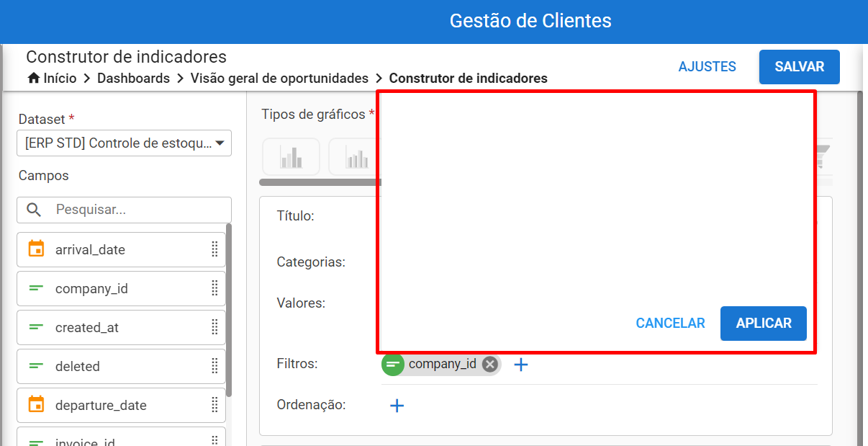Grab the drag handle of company_id field
The height and width of the screenshot is (446, 868).
point(214,288)
